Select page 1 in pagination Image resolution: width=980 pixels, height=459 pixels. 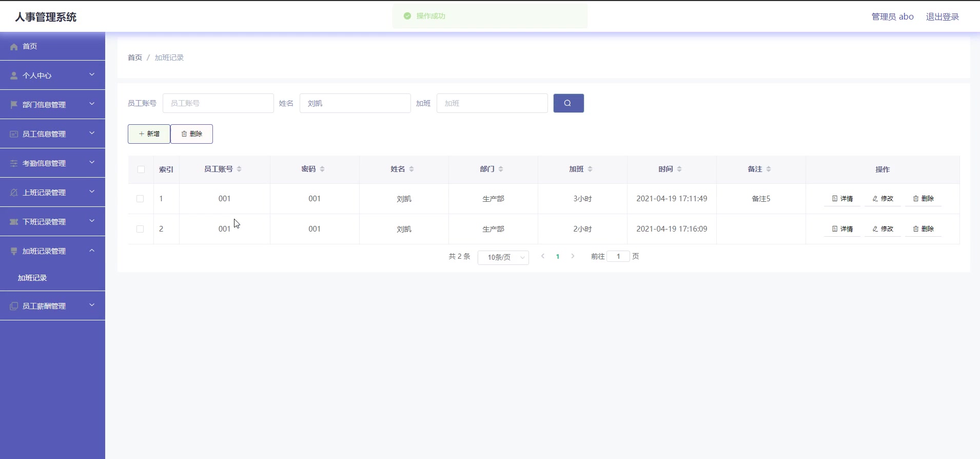[558, 256]
